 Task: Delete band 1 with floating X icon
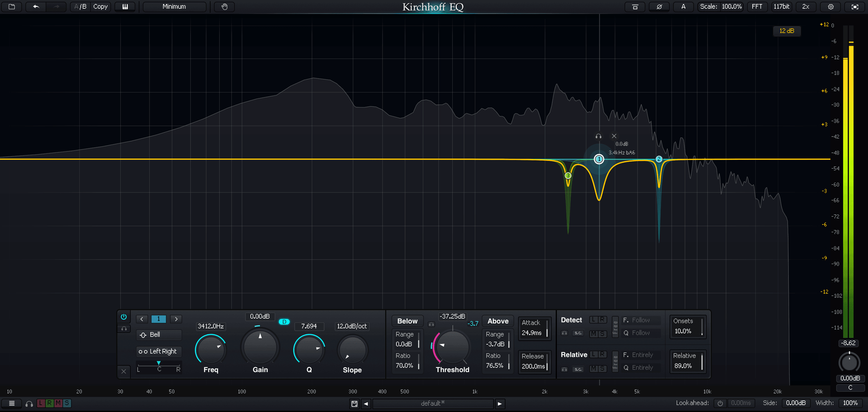pos(614,136)
